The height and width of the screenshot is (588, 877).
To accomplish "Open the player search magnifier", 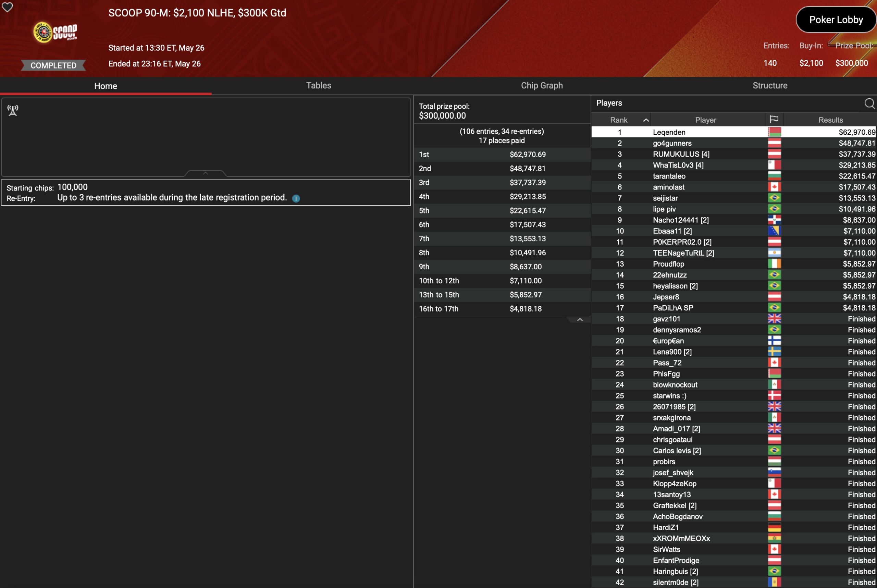I will 869,103.
